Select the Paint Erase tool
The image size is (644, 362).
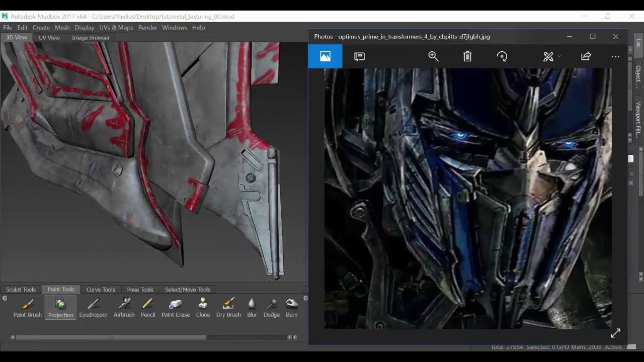click(x=176, y=308)
